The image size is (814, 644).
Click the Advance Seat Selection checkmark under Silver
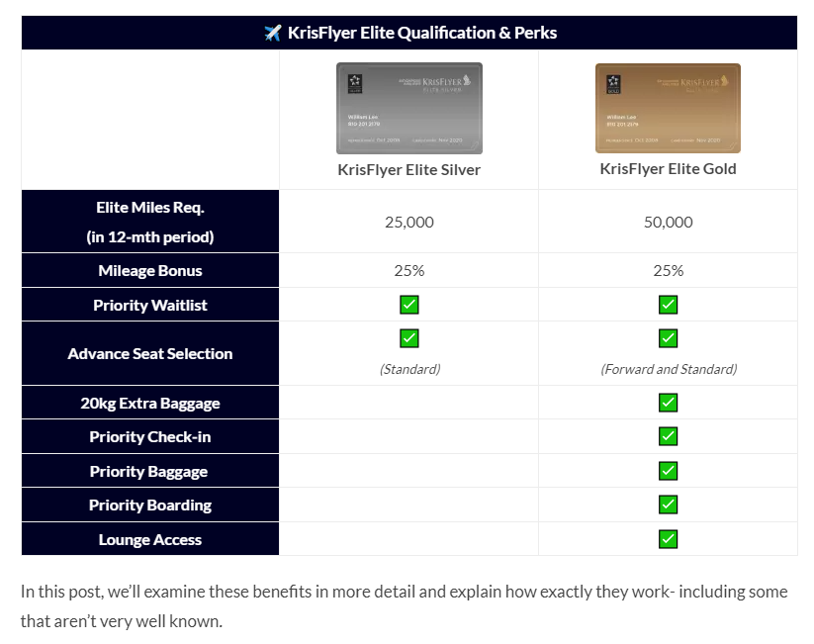pos(409,338)
